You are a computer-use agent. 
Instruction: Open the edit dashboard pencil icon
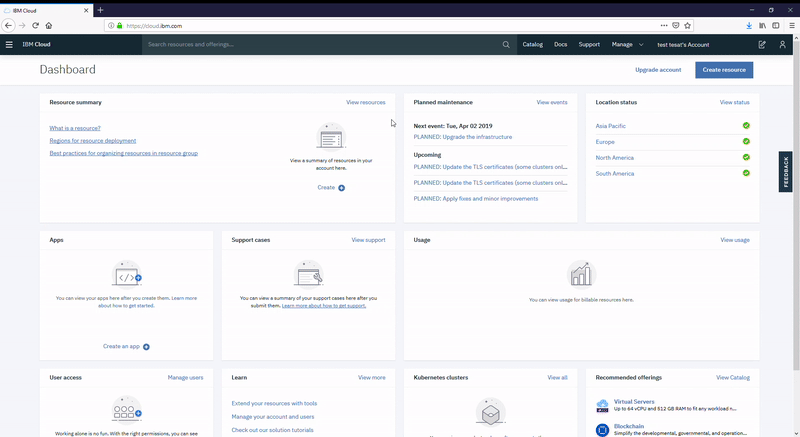(x=762, y=44)
